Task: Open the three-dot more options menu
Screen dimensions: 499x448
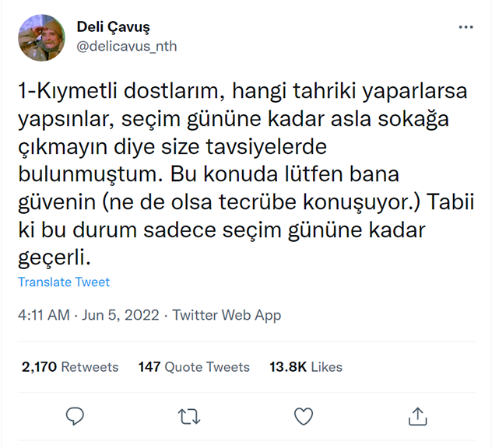Action: tap(466, 27)
